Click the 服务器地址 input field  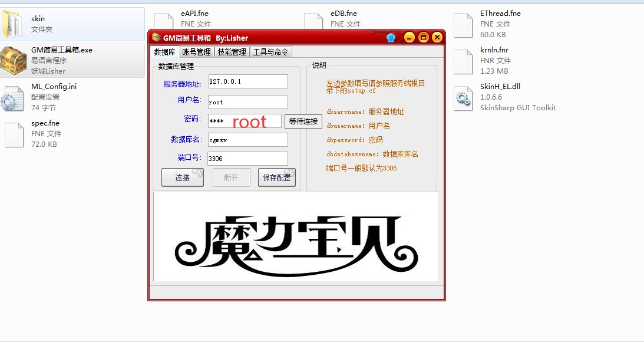coord(248,81)
